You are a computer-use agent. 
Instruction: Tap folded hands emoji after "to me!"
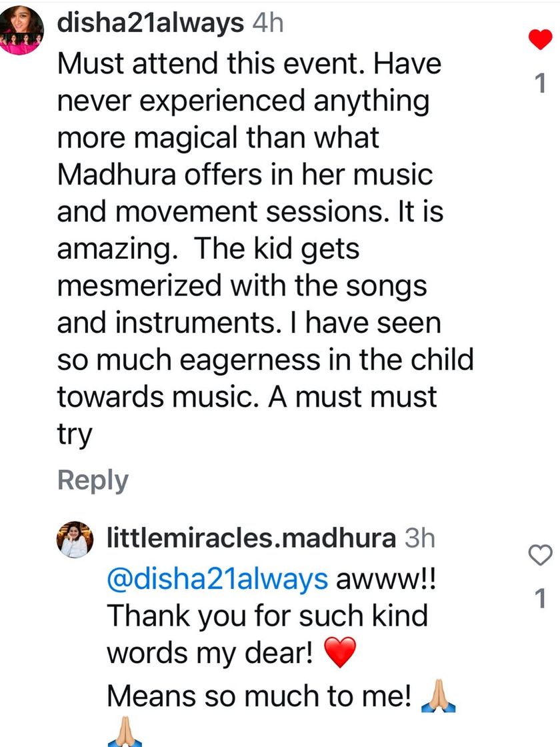[439, 695]
